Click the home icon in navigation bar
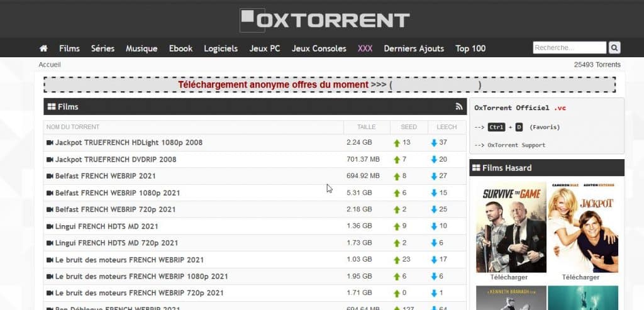 (43, 48)
